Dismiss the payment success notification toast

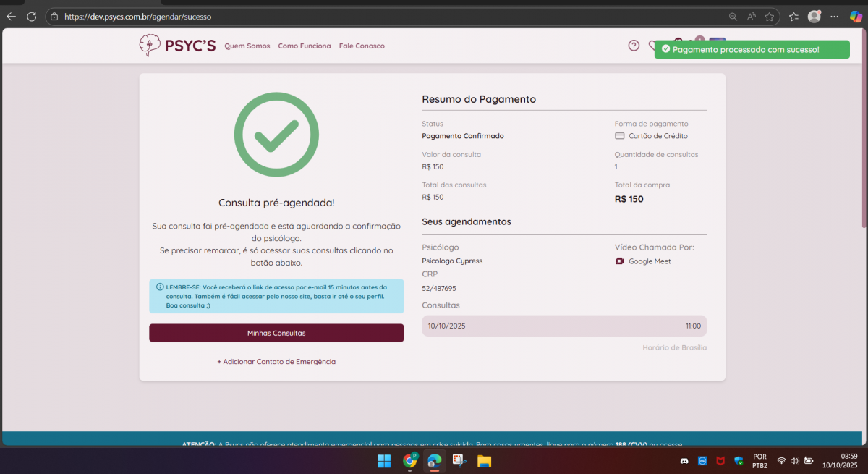point(752,49)
